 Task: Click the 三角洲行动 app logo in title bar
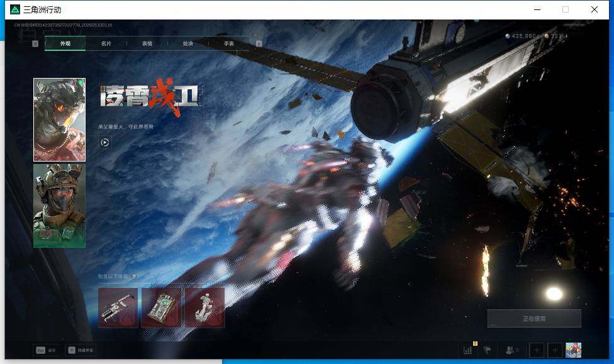tap(15, 9)
